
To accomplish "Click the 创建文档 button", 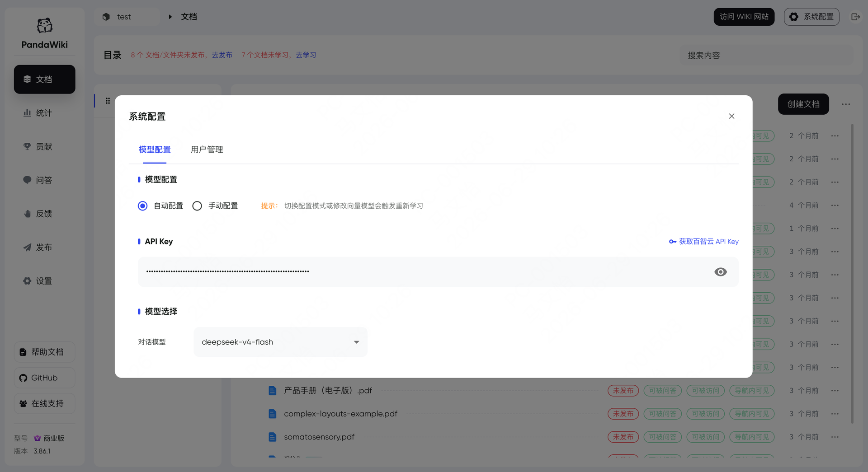I will [x=803, y=104].
